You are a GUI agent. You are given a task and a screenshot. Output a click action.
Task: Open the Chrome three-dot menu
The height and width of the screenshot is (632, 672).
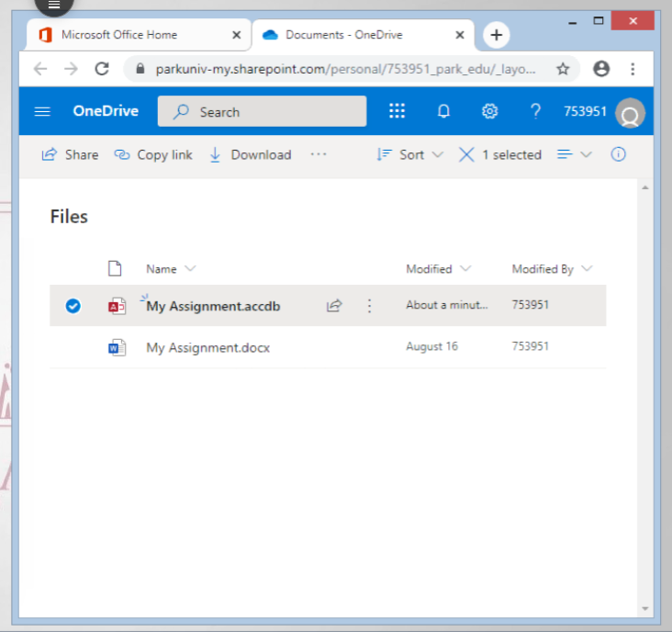(x=633, y=69)
